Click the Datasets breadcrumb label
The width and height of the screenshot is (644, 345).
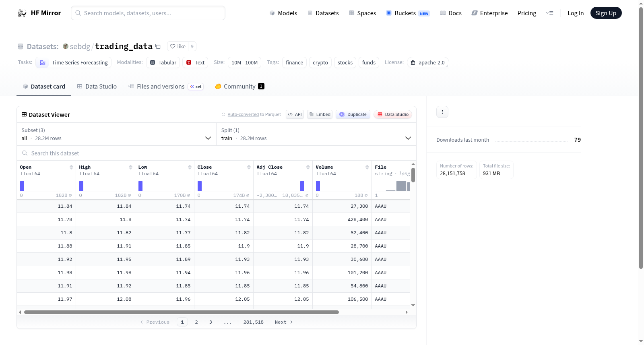[43, 46]
